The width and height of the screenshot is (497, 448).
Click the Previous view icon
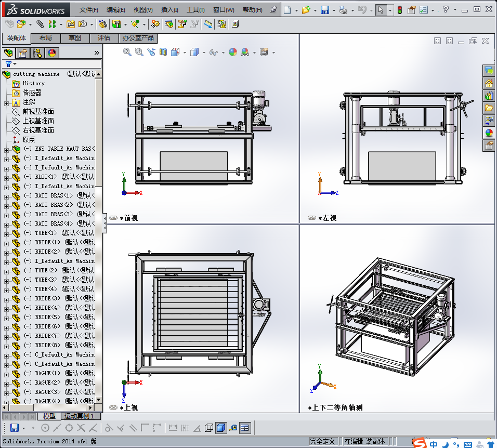tap(151, 52)
